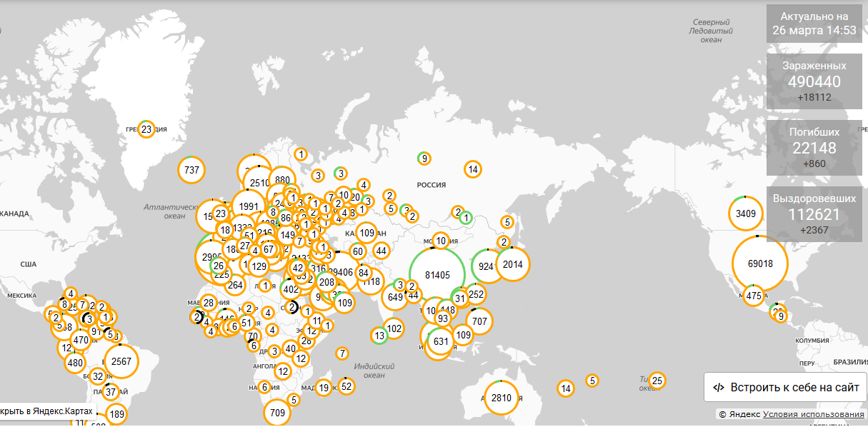868x427 pixels.
Task: Click the Зараженных 490440 statistics panel
Action: [x=814, y=81]
